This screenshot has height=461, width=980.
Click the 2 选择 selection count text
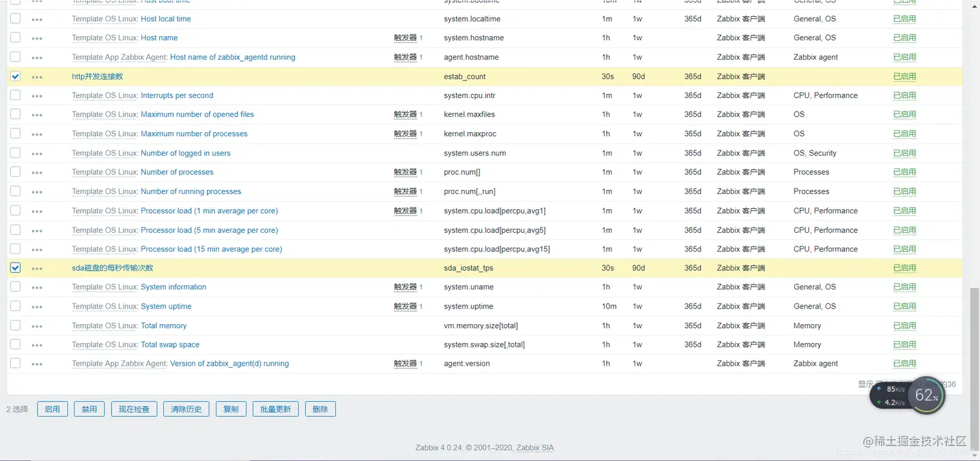(x=17, y=409)
